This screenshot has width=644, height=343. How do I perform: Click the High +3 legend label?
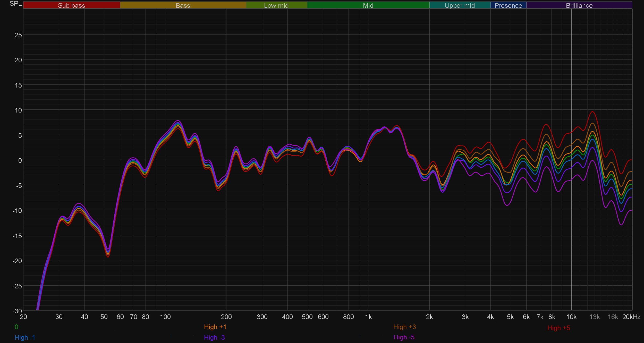tap(404, 327)
